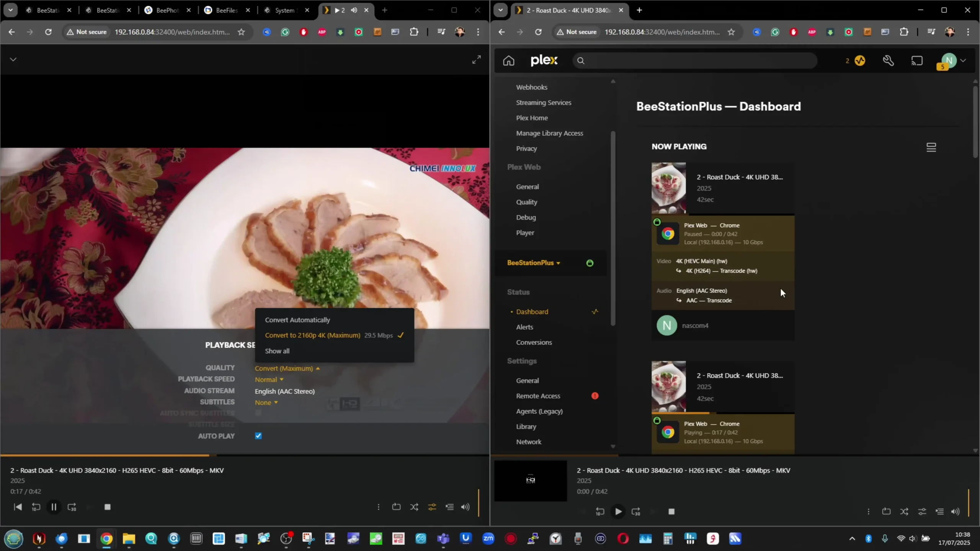
Task: Mute volume in left player
Action: coord(465,507)
